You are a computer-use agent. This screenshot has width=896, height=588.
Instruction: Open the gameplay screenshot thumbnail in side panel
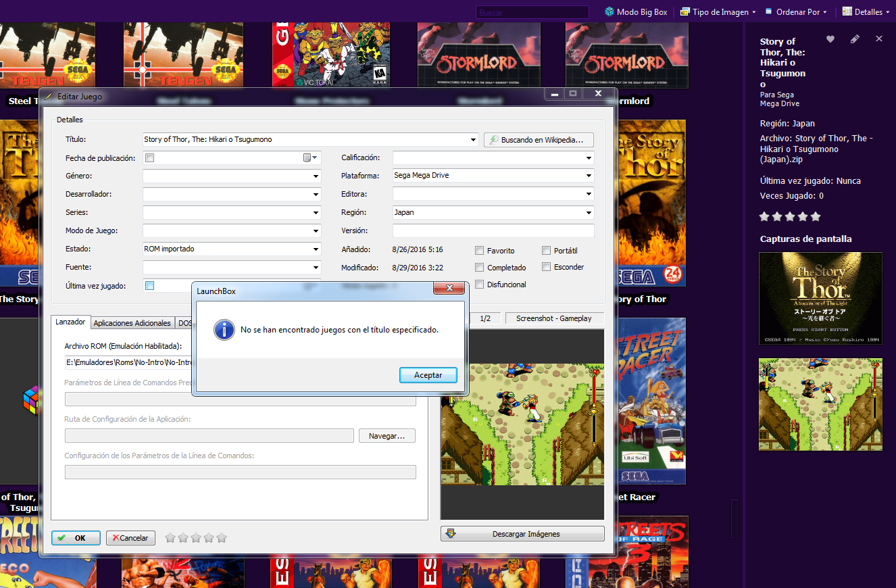(820, 404)
